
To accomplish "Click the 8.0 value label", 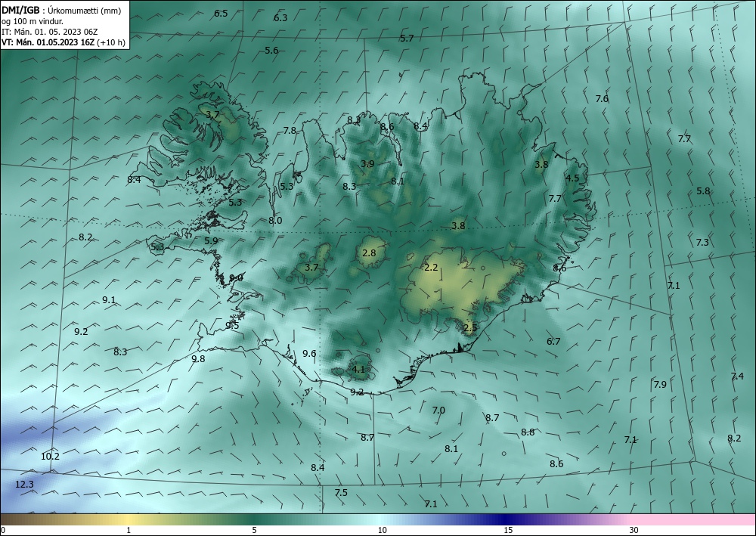I will click(x=275, y=221).
